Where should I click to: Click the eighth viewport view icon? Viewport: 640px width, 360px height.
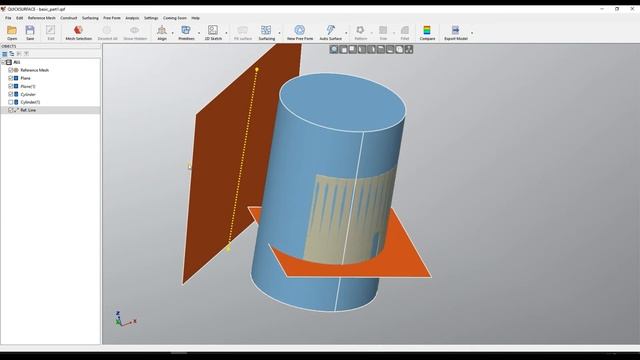click(x=400, y=49)
